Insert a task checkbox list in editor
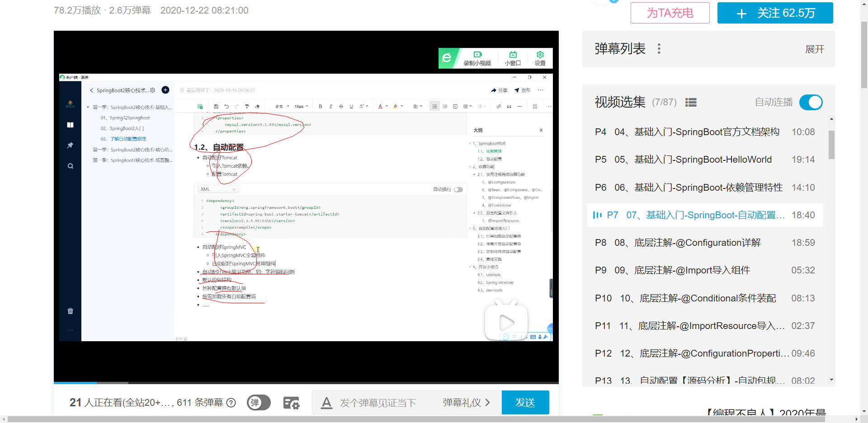868x423 pixels. click(x=455, y=107)
